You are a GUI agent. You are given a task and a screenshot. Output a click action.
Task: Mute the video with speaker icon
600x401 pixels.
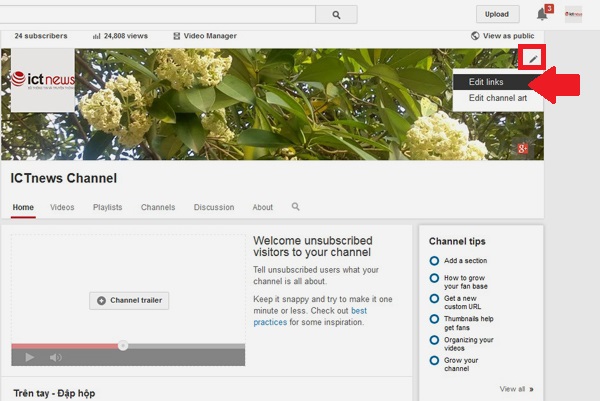[56, 357]
